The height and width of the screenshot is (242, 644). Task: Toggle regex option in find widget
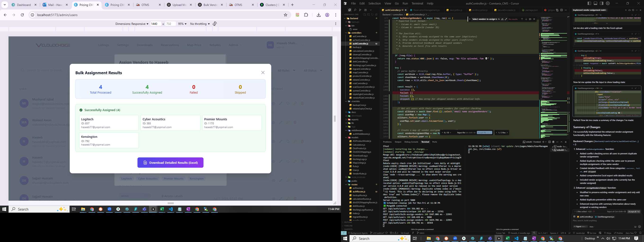[506, 19]
